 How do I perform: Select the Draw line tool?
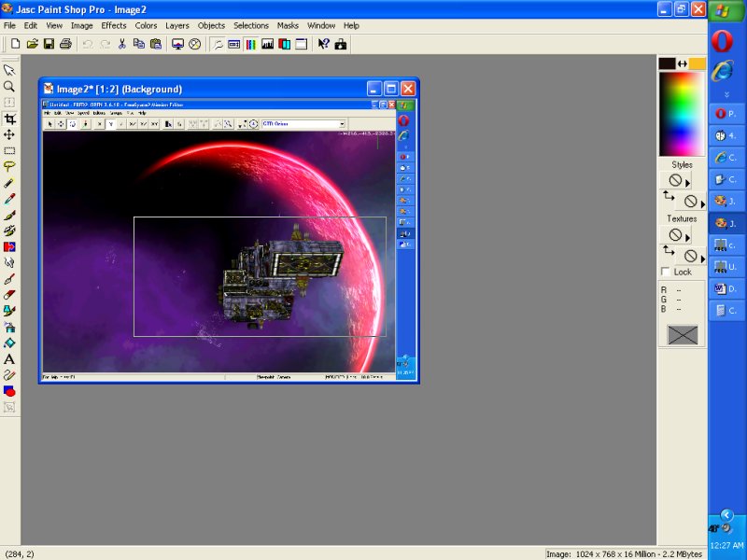tap(9, 375)
